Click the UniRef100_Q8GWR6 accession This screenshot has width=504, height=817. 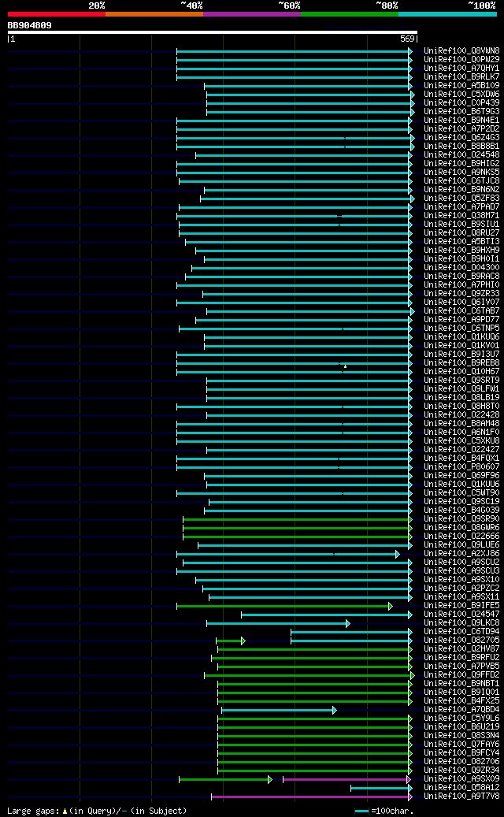click(461, 528)
